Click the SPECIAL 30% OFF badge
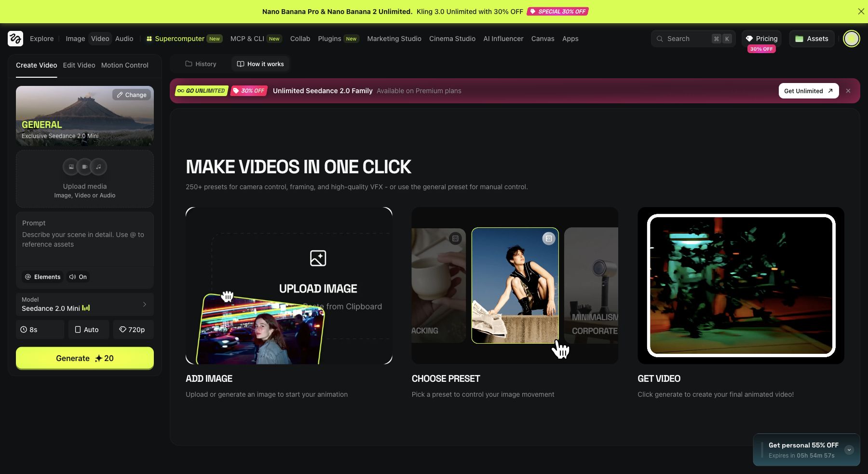The height and width of the screenshot is (474, 868). pos(557,12)
